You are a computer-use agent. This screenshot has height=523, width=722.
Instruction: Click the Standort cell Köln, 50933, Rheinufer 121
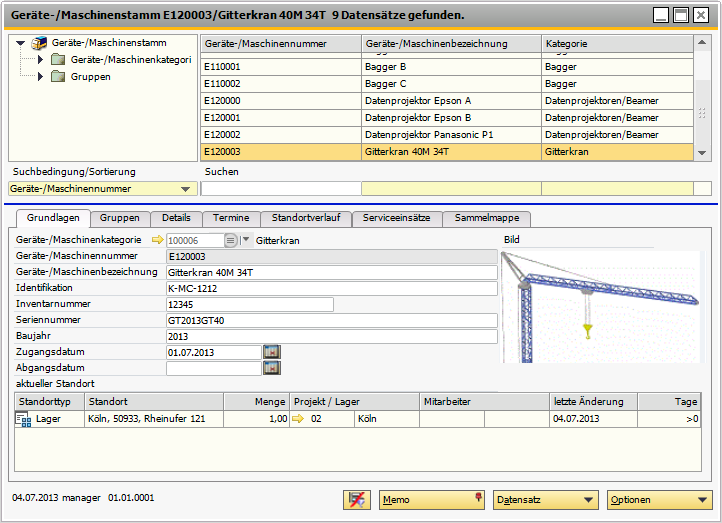tap(154, 419)
